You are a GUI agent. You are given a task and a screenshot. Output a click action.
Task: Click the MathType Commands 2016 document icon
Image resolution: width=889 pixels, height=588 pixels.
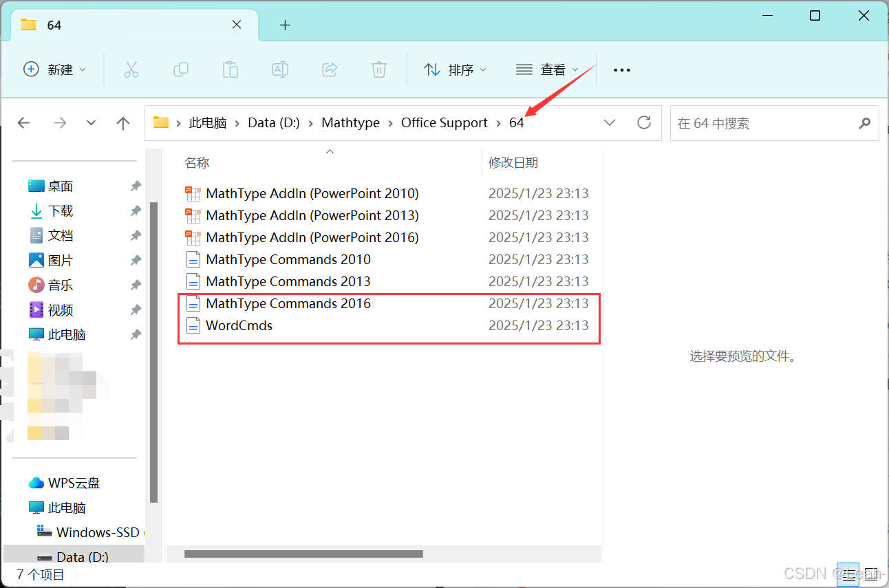point(193,304)
